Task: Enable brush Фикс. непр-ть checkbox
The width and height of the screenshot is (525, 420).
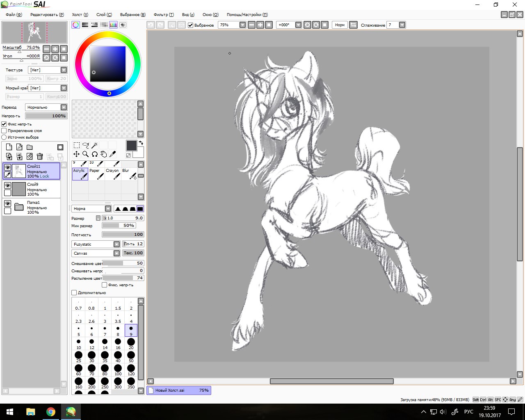Action: pyautogui.click(x=105, y=285)
